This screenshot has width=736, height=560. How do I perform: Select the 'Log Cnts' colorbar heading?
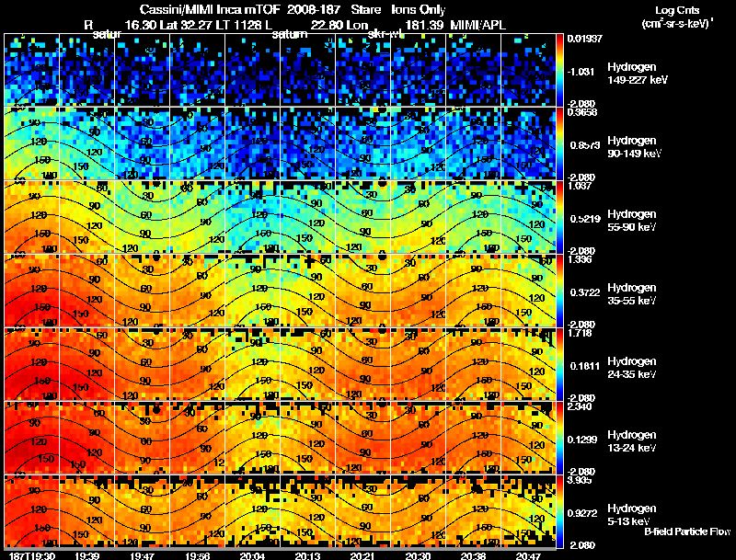[677, 10]
